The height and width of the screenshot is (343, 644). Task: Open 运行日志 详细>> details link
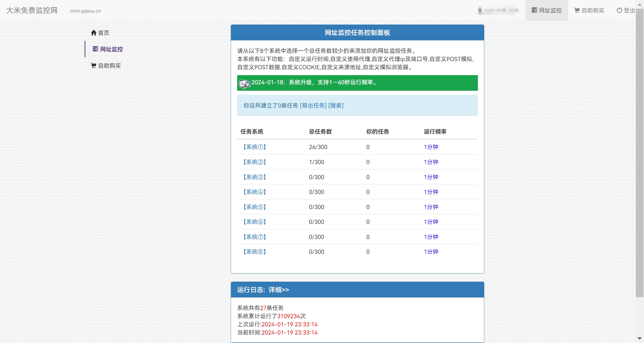[279, 290]
